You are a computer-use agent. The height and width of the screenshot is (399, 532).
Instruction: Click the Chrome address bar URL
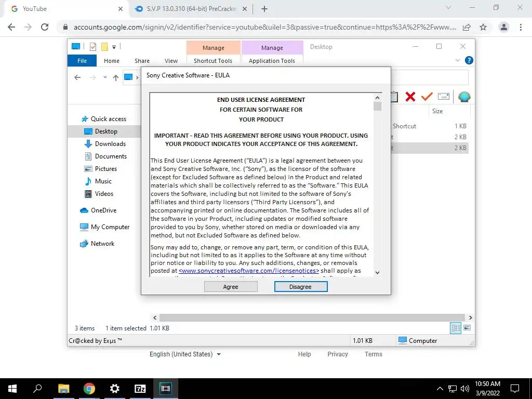click(264, 27)
